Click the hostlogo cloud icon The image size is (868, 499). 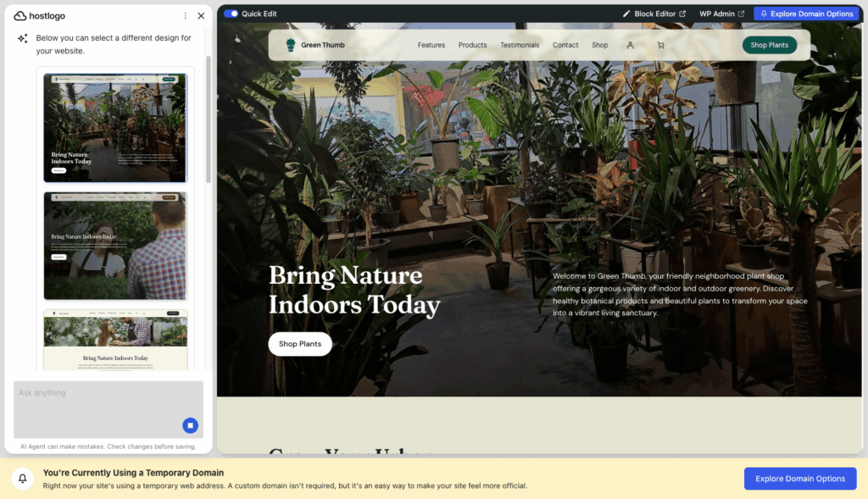tap(20, 16)
